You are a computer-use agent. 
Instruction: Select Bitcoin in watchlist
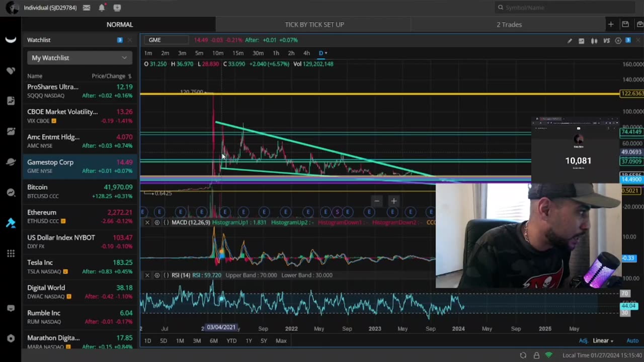pyautogui.click(x=79, y=191)
